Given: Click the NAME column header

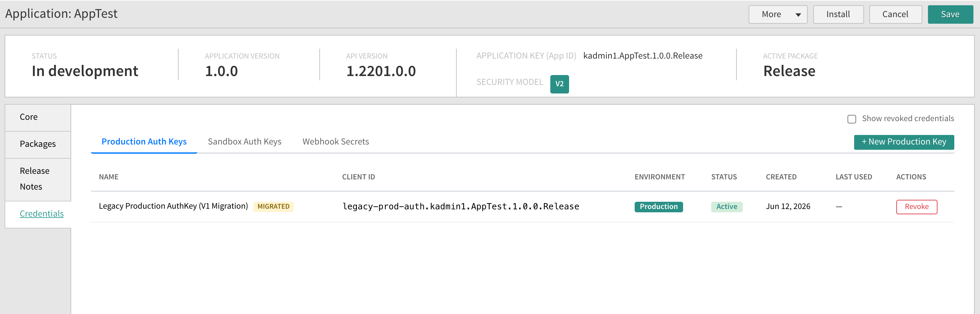Looking at the screenshot, I should 108,177.
